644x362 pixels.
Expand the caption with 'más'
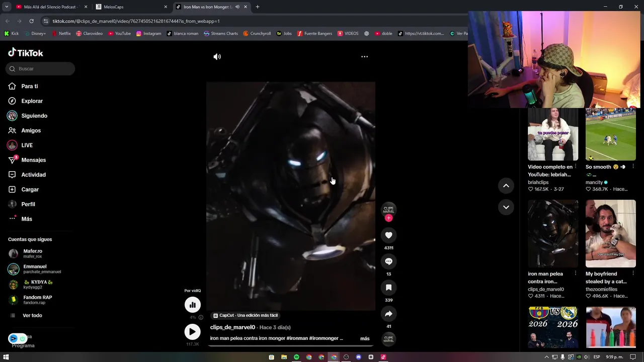click(365, 338)
